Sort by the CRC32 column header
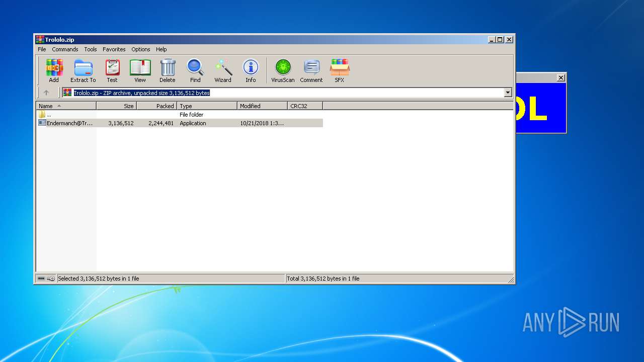This screenshot has width=644, height=362. coord(305,106)
